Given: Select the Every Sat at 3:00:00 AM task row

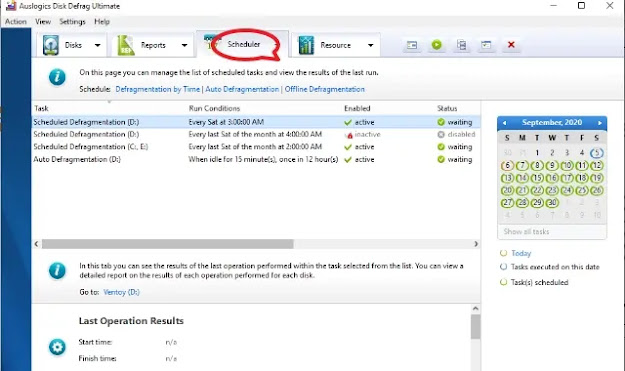Looking at the screenshot, I should point(256,122).
